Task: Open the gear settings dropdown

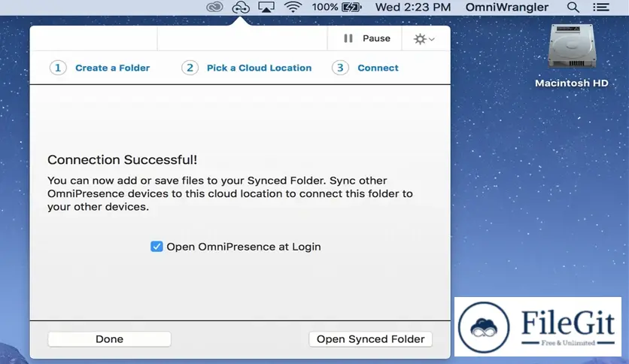Action: 424,39
